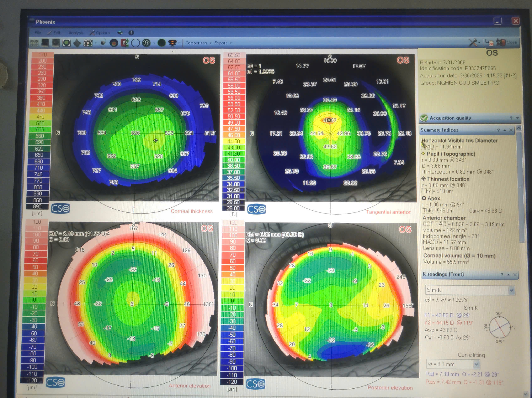Image resolution: width=532 pixels, height=398 pixels.
Task: Open the Export dropdown
Action: (223, 43)
